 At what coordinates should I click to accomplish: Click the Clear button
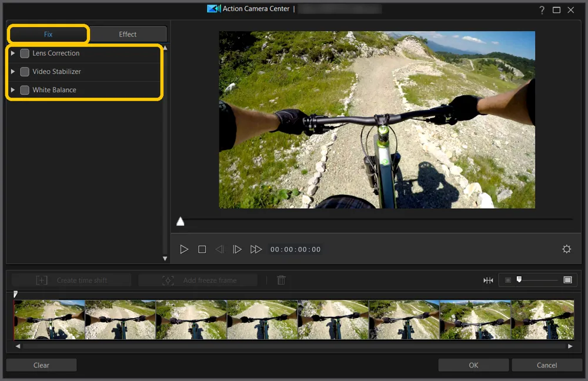(x=41, y=365)
